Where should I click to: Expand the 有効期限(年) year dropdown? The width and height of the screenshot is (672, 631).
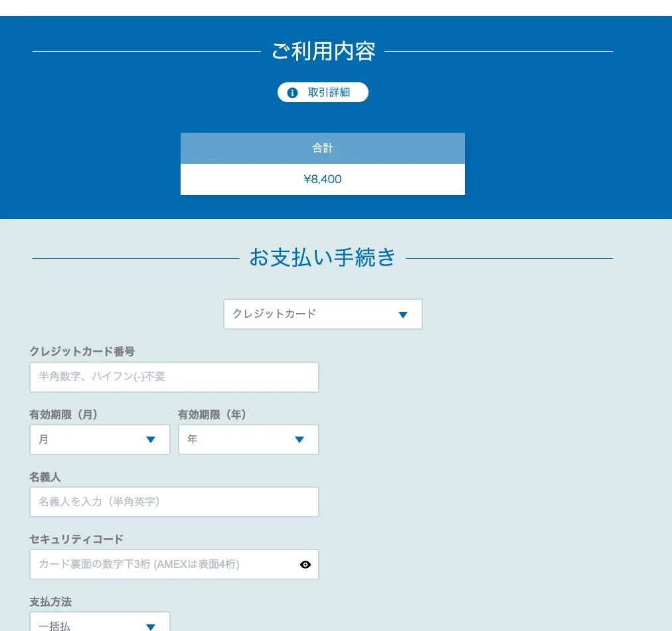coord(248,439)
